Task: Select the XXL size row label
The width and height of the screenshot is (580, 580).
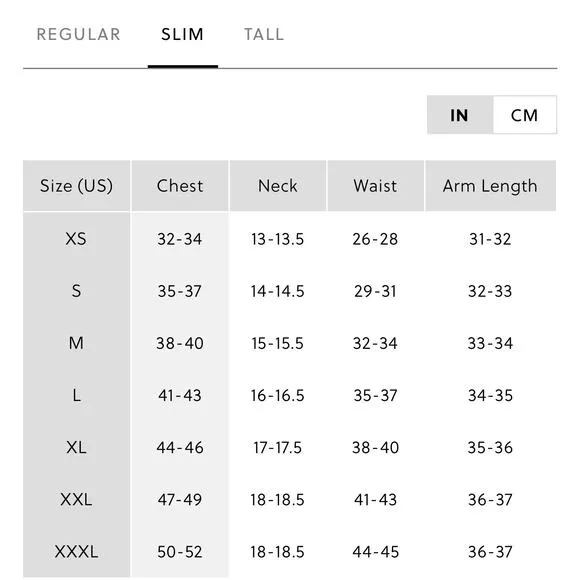Action: pyautogui.click(x=76, y=499)
